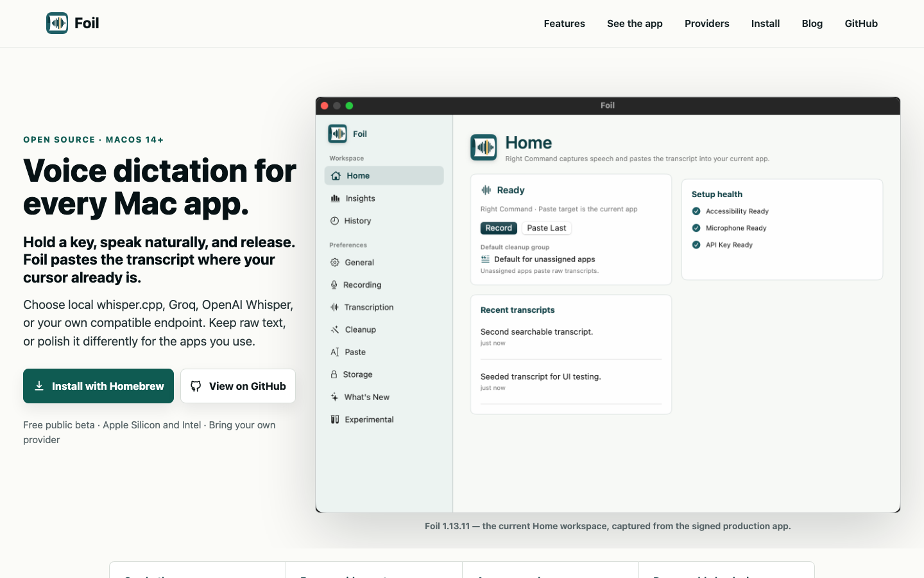Click the Insights bar chart icon

(x=335, y=198)
